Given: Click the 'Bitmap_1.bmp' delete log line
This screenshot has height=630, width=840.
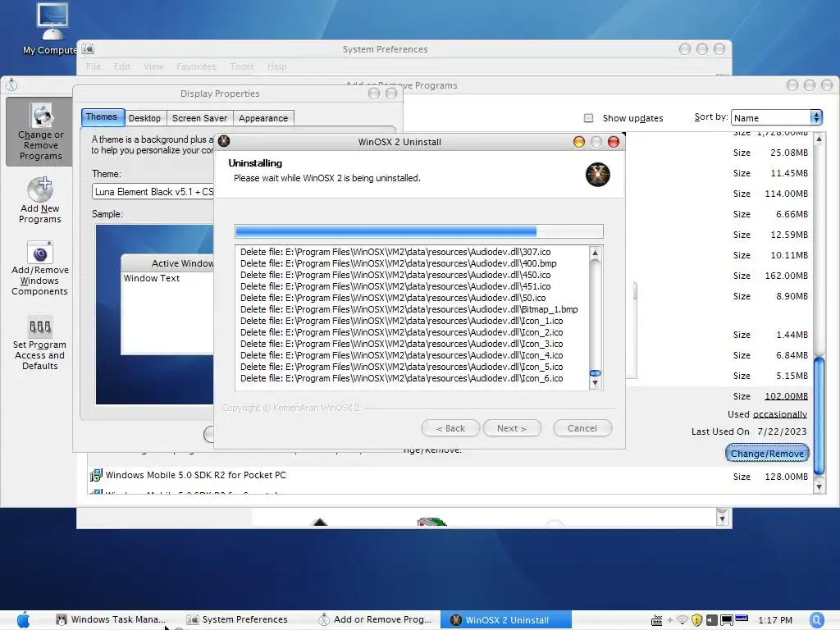Looking at the screenshot, I should pyautogui.click(x=409, y=309).
